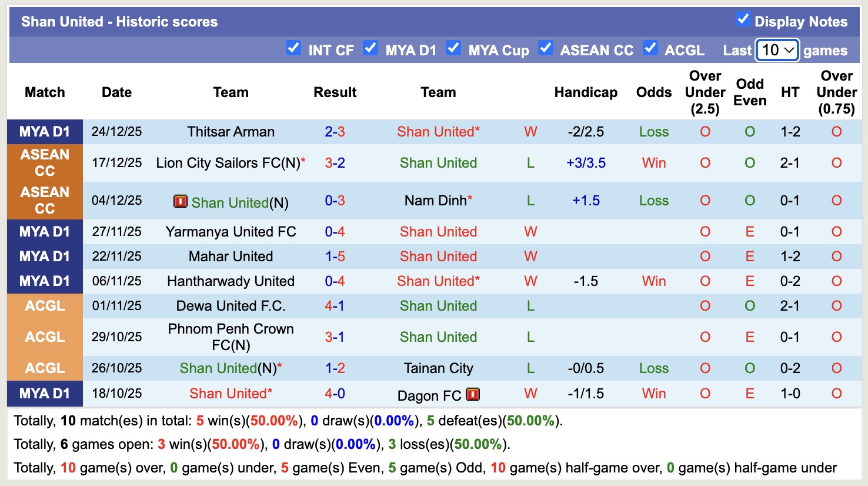
Task: Select the ACGL badge on Tainan City match row
Action: pos(44,368)
